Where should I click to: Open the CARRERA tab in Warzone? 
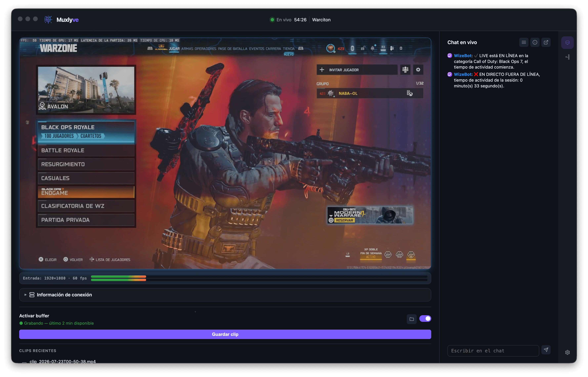(x=273, y=48)
